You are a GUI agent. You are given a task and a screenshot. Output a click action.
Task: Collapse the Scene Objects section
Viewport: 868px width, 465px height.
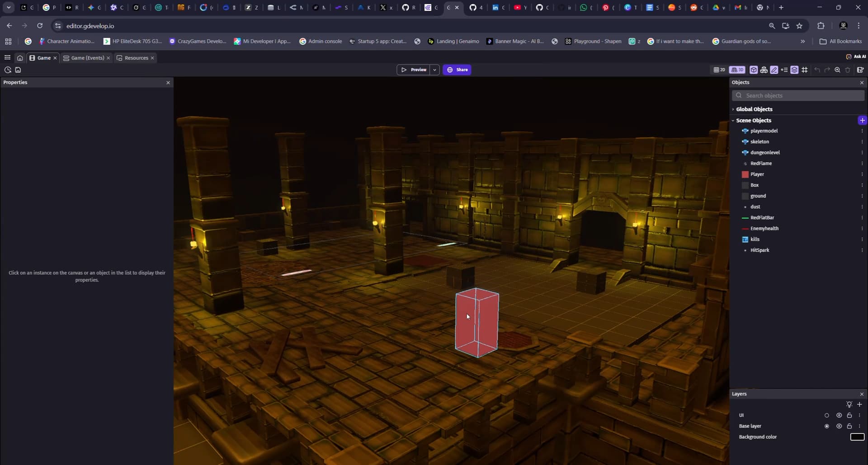pos(733,121)
